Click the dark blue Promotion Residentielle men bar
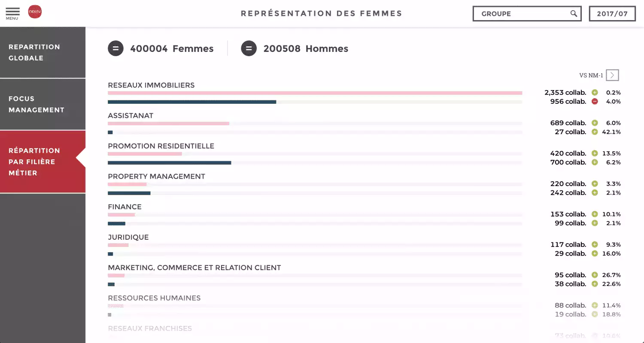Viewport: 644px width, 343px height. pos(169,163)
